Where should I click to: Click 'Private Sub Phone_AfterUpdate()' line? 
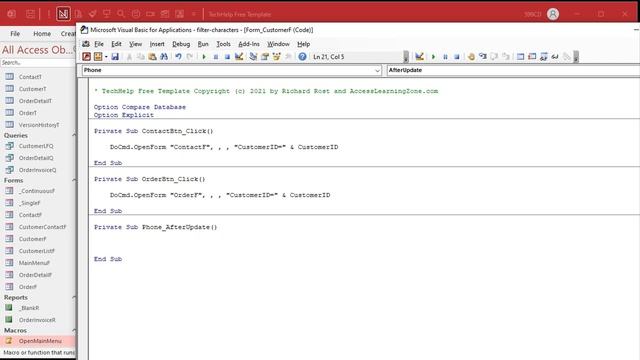coord(156,227)
